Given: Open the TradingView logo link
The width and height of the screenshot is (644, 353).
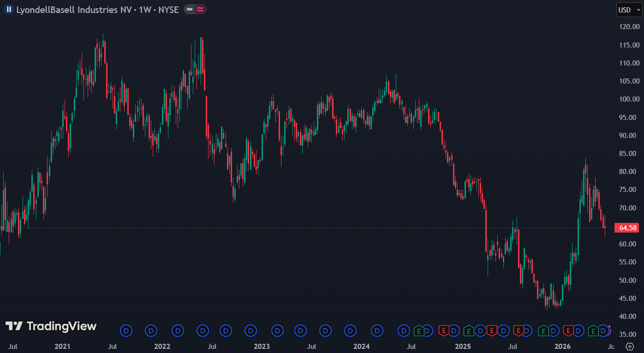Looking at the screenshot, I should (x=51, y=326).
